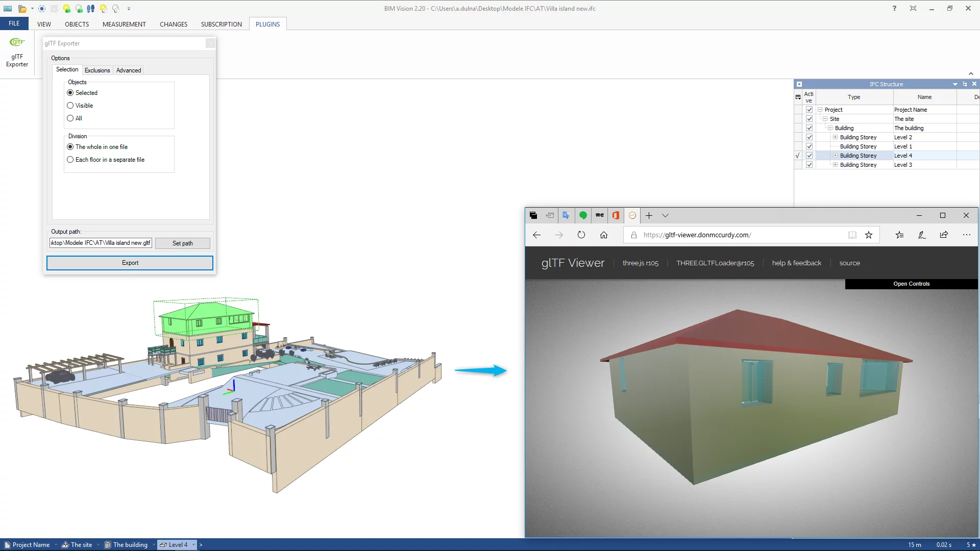Click the blue footsteps walk icon
This screenshot has width=980, height=551.
(90, 9)
